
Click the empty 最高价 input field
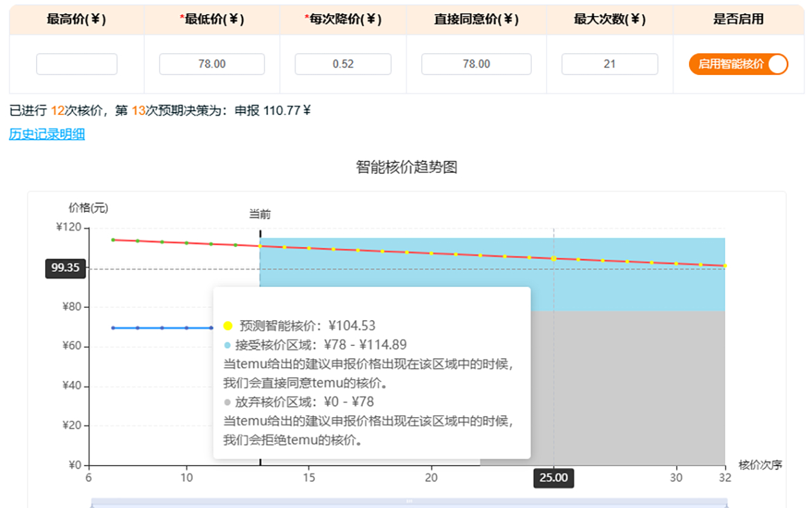[76, 63]
